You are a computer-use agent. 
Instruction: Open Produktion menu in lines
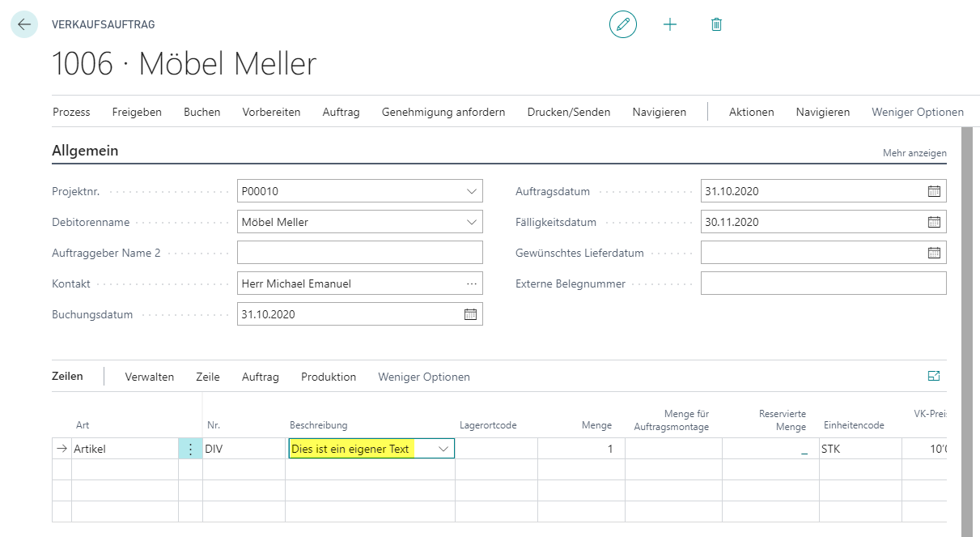point(329,377)
